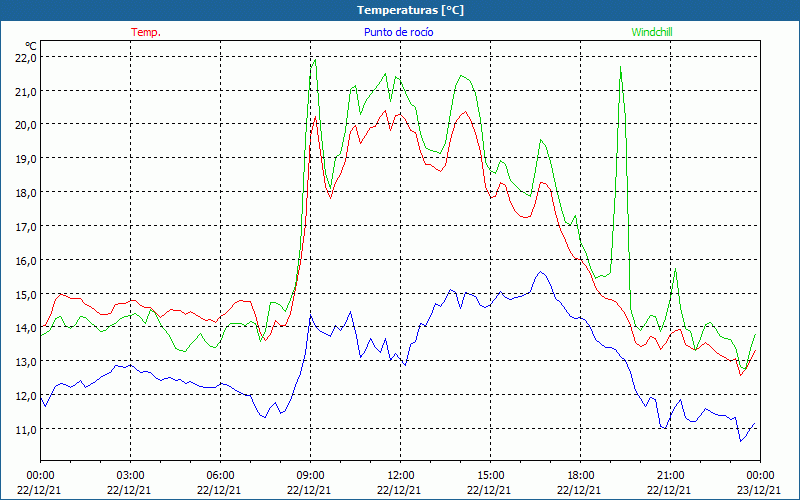The height and width of the screenshot is (500, 800).
Task: Click the 09:00 time axis label
Action: [x=310, y=476]
